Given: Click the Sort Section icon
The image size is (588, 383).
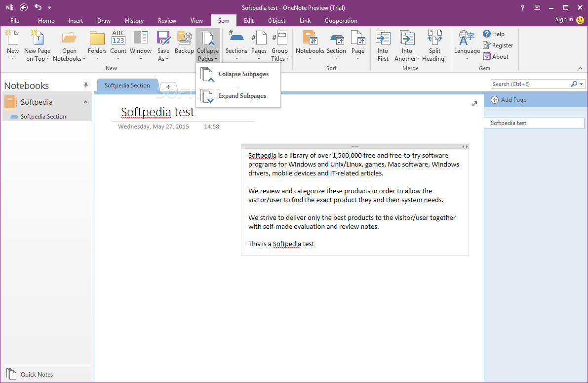Looking at the screenshot, I should pos(336,39).
